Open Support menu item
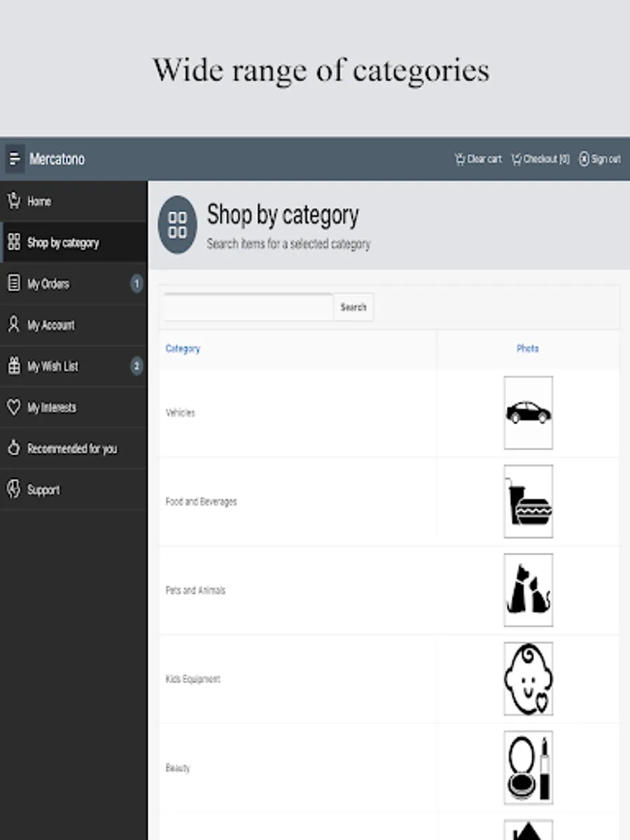630x840 pixels. click(73, 490)
